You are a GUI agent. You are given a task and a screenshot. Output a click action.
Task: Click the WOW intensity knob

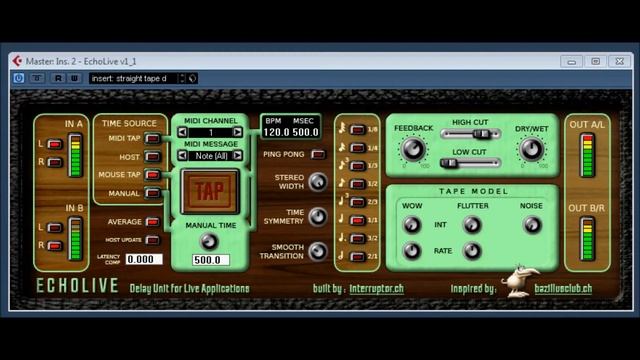coord(411,224)
